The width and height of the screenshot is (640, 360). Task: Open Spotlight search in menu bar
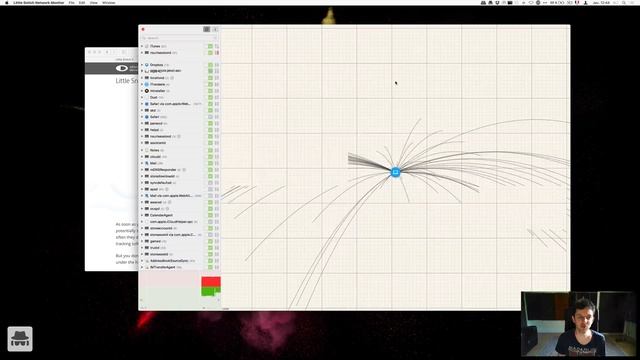[x=624, y=2]
